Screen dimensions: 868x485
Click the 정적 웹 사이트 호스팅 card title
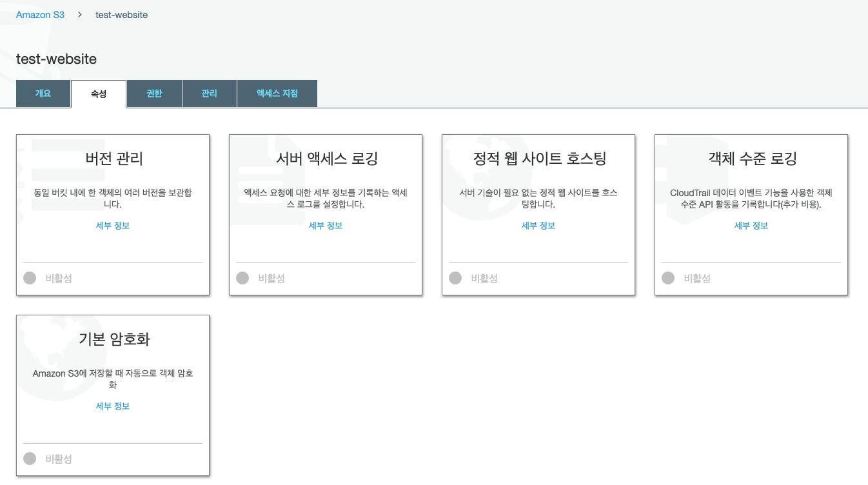coord(538,159)
